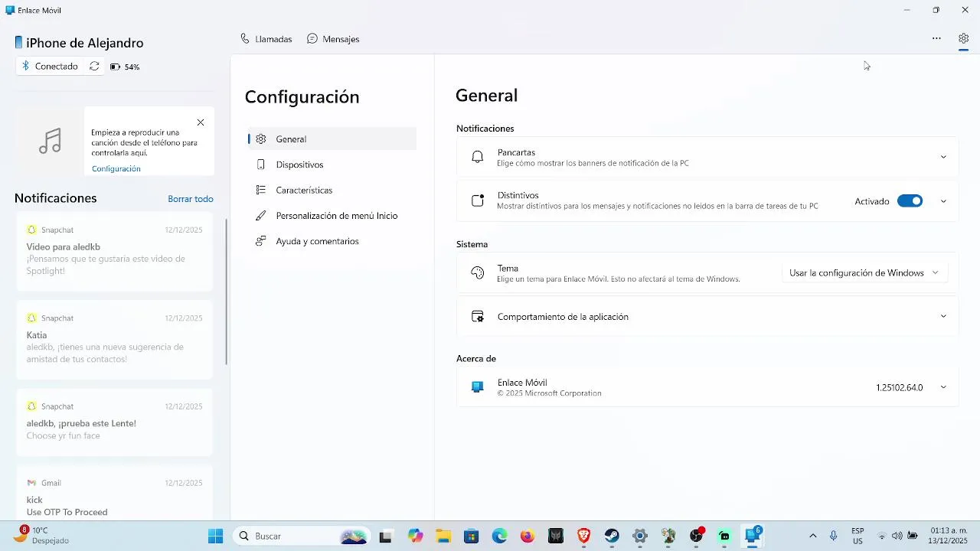Open File Explorer from the taskbar
Viewport: 980px width, 551px height.
tap(443, 536)
